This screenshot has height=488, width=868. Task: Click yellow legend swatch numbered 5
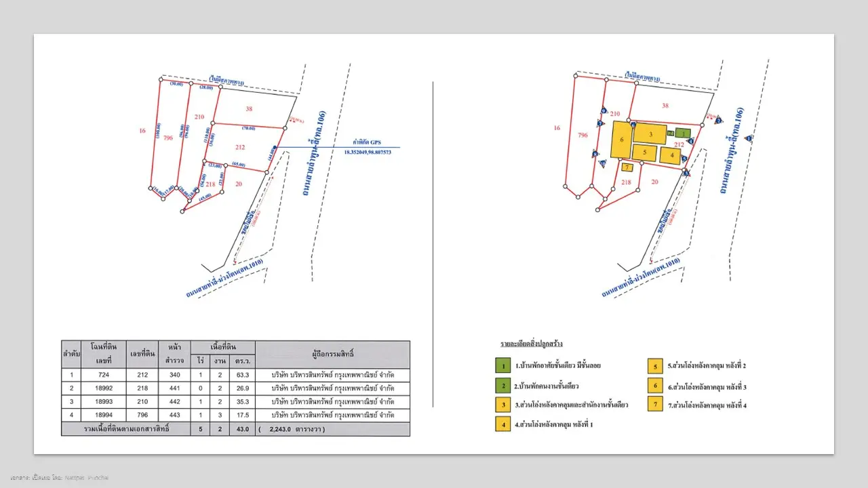point(655,365)
